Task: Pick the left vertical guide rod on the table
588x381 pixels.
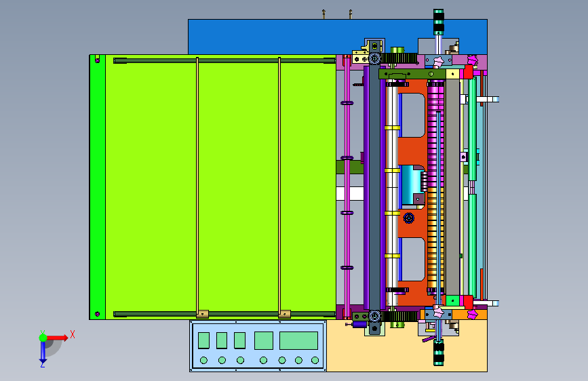Action: 197,186
